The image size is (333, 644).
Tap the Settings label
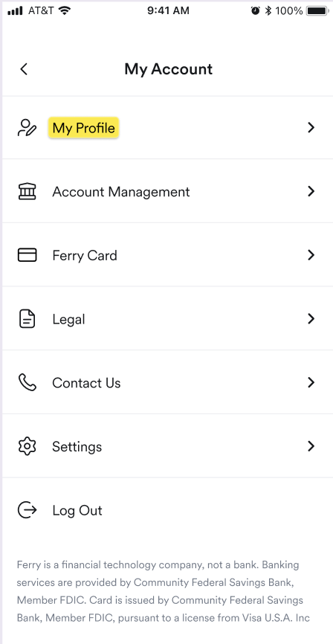pos(77,447)
